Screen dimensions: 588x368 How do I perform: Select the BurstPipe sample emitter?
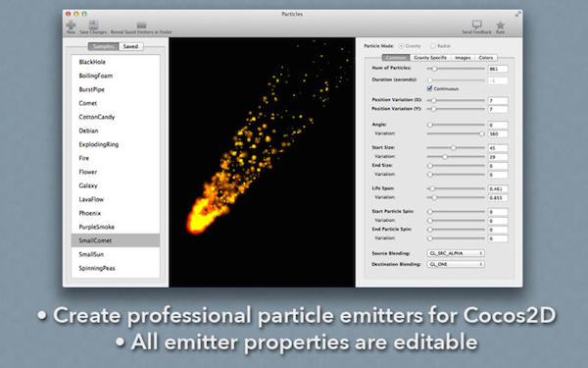[116, 89]
